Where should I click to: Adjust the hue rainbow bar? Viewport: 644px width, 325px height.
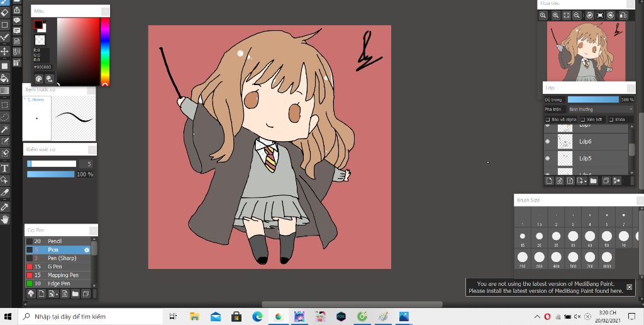coord(105,52)
